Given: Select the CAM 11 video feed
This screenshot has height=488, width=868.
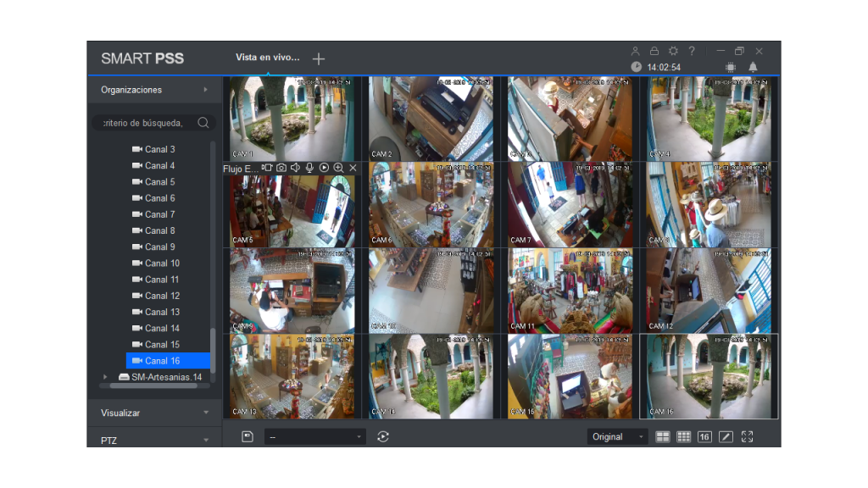Looking at the screenshot, I should (570, 291).
